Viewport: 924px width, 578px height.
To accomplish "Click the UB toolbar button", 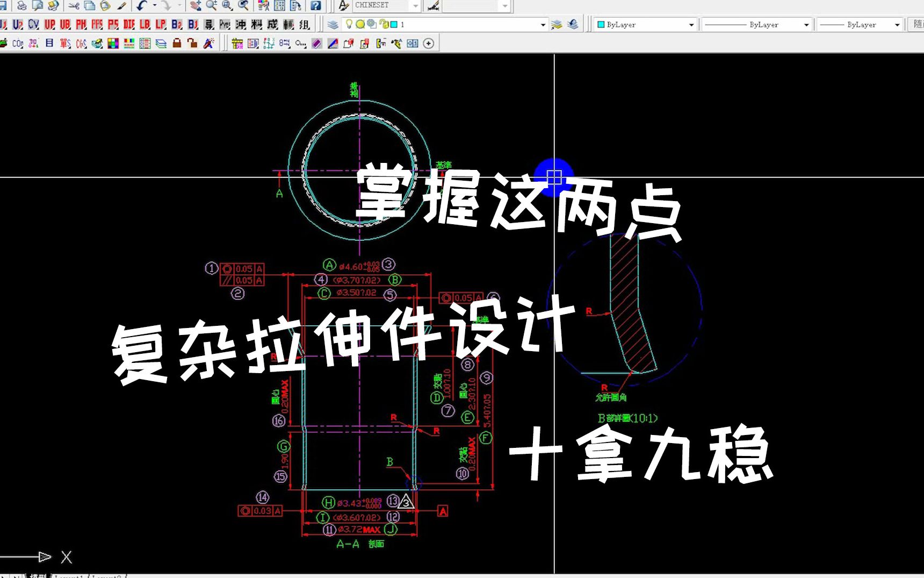I will point(65,25).
